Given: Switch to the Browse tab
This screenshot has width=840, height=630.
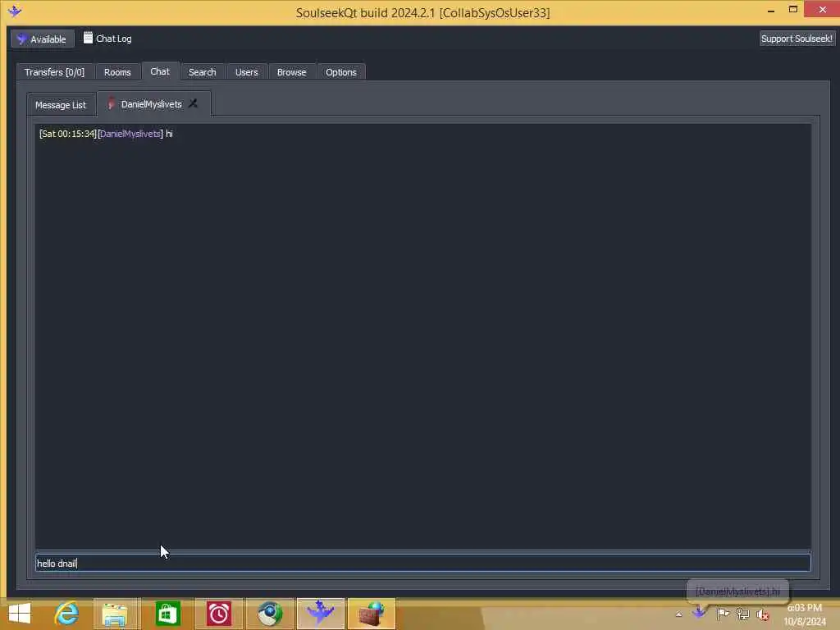Looking at the screenshot, I should click(x=291, y=72).
